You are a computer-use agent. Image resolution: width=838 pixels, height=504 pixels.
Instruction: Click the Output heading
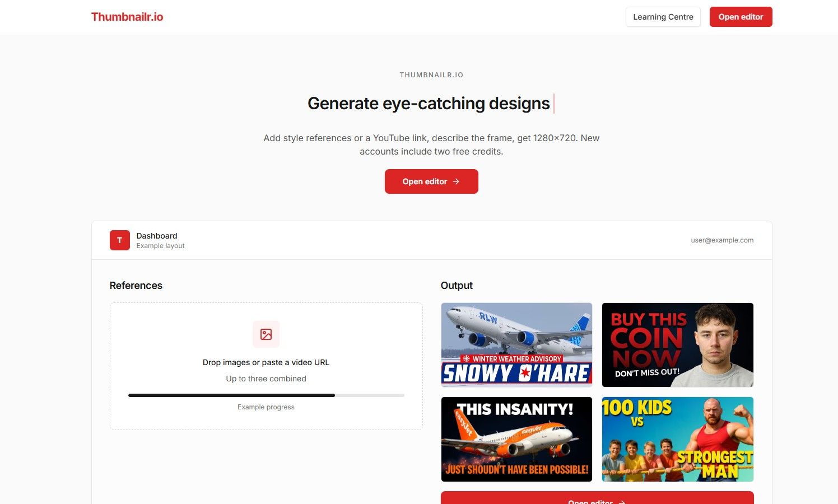457,286
